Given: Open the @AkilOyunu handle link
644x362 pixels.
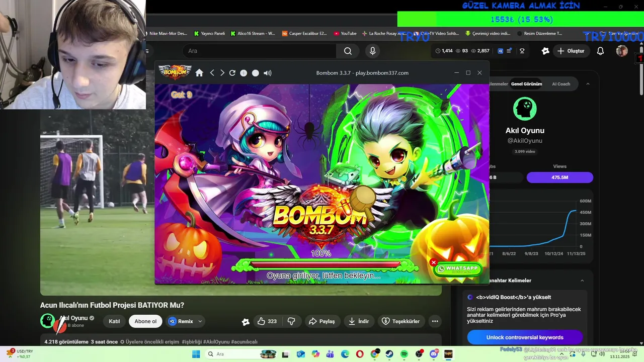Looking at the screenshot, I should point(525,141).
